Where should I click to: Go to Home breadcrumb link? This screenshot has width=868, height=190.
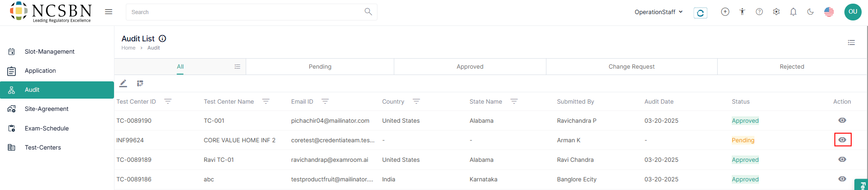128,48
